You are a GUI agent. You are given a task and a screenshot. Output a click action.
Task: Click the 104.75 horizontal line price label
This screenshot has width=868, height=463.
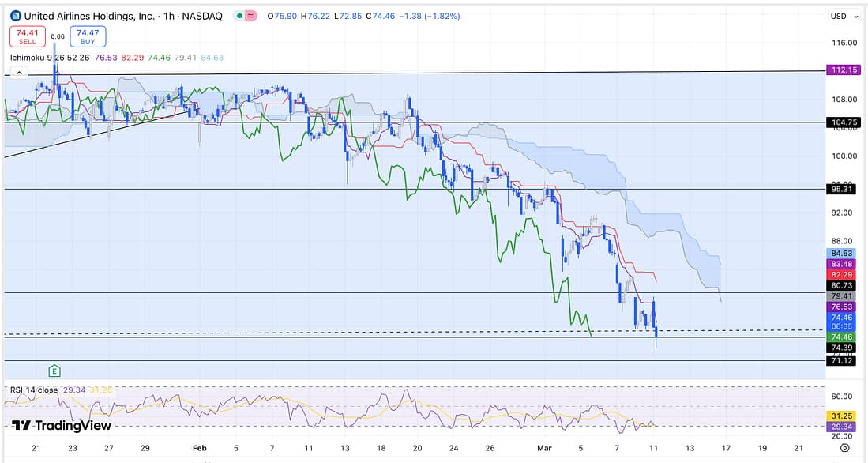click(840, 122)
